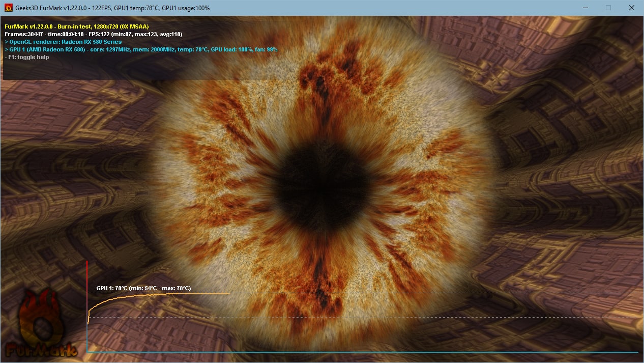The image size is (644, 363).
Task: Minimize the FurMark window
Action: click(585, 8)
